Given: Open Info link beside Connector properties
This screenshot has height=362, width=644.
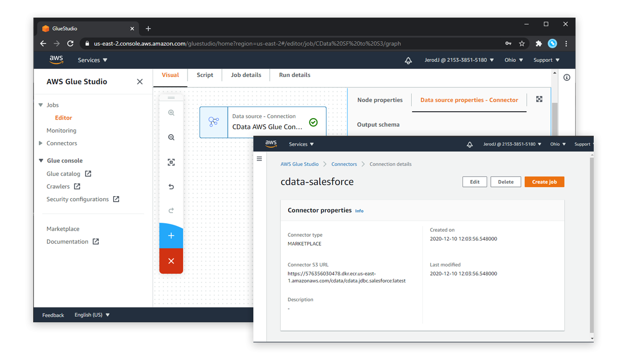Looking at the screenshot, I should pyautogui.click(x=359, y=211).
